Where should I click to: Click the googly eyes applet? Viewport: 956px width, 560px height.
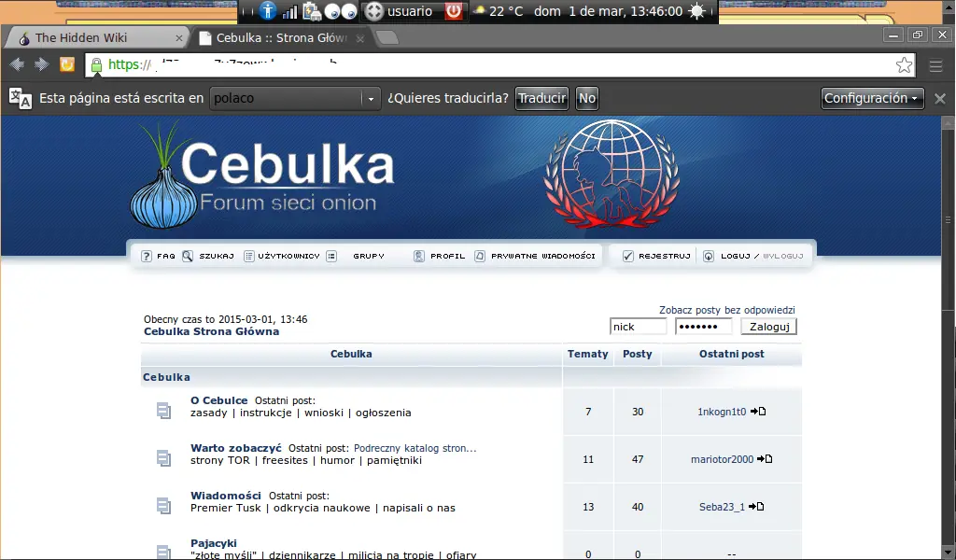click(x=340, y=11)
